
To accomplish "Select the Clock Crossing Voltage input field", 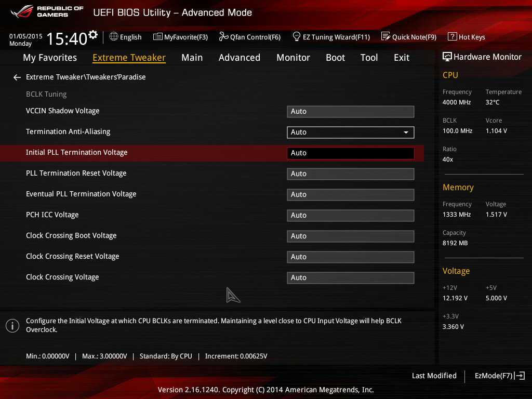I will click(x=350, y=278).
